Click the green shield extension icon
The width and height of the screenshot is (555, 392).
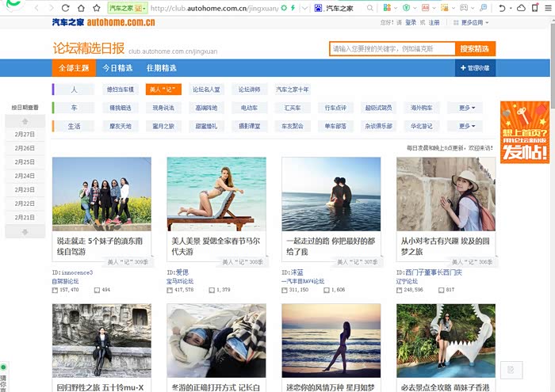pos(406,8)
